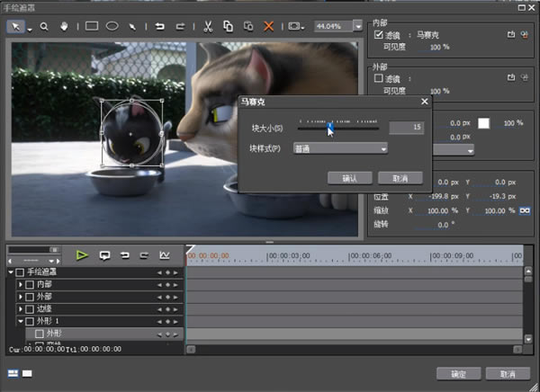Select the zoom magnifier tool
Screen dimensions: 540x392
(44, 26)
